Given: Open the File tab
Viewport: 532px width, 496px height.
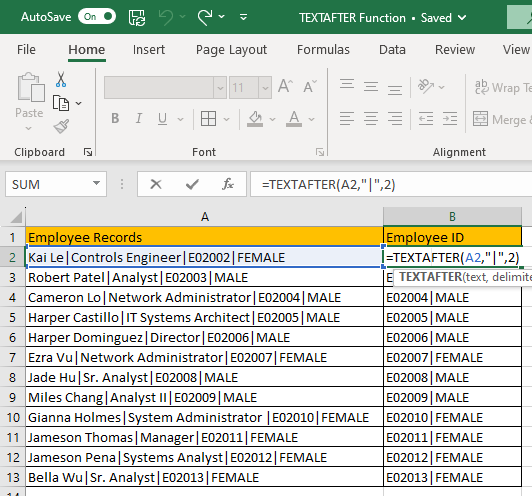Looking at the screenshot, I should coord(26,50).
